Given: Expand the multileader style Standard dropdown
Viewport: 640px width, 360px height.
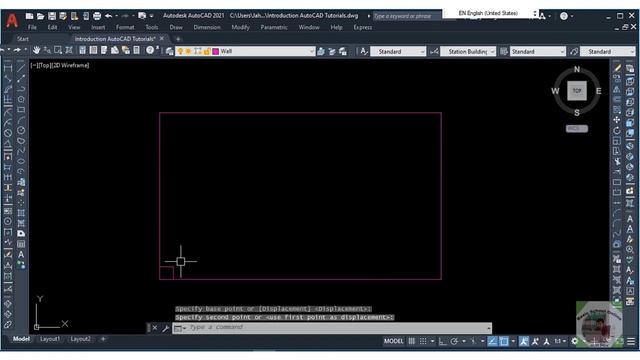Looking at the screenshot, I should coord(632,51).
